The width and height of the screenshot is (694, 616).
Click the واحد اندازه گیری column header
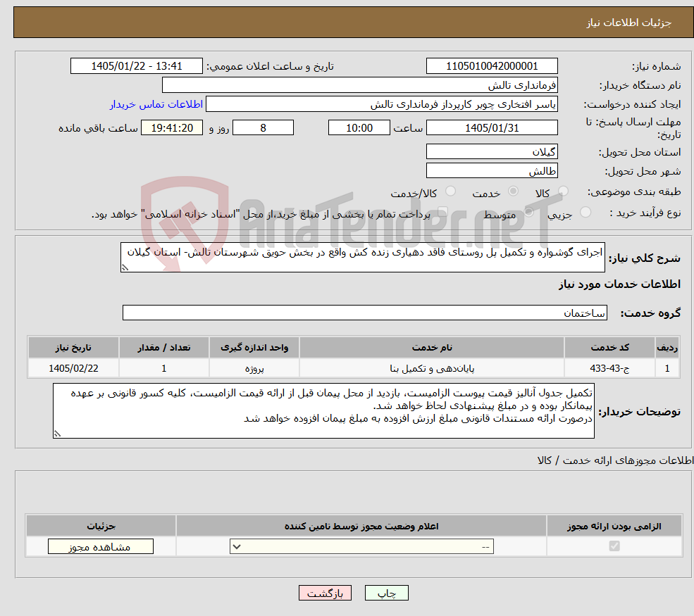[x=254, y=348]
